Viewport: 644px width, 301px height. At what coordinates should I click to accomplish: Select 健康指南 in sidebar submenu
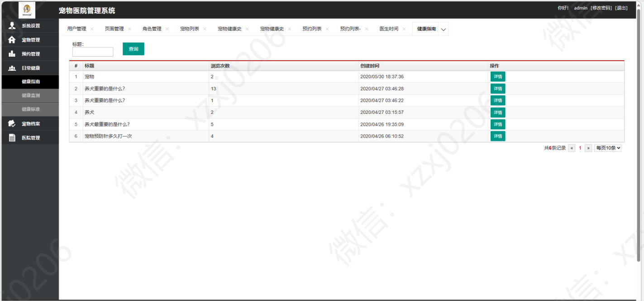[x=30, y=82]
